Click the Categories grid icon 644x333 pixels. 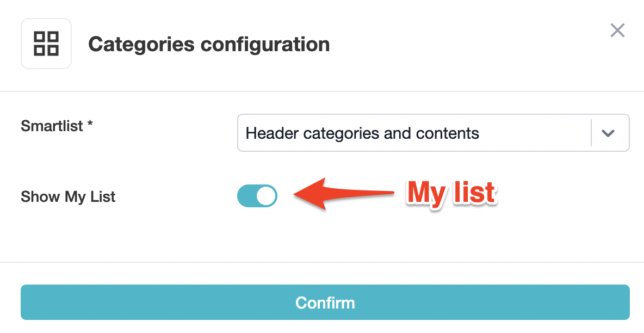46,44
